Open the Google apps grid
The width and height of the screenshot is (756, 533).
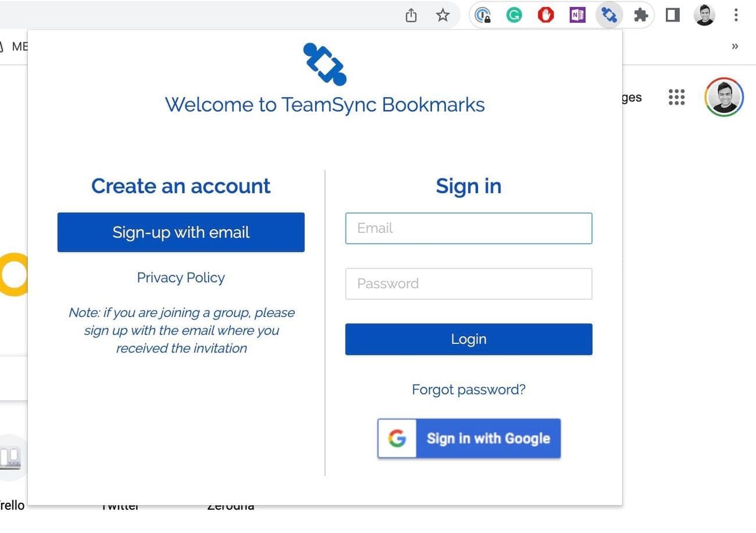tap(676, 97)
